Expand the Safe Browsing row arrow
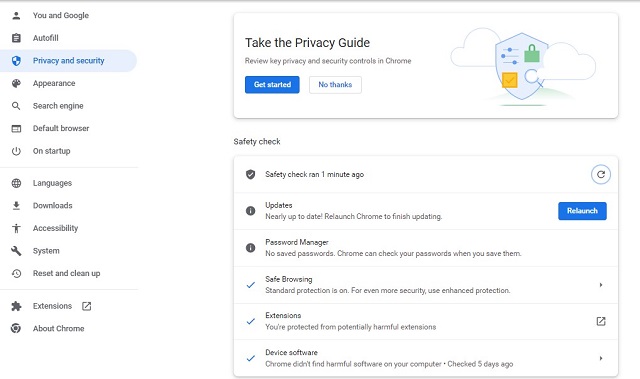Viewport: 640px width, 379px height. pos(601,285)
